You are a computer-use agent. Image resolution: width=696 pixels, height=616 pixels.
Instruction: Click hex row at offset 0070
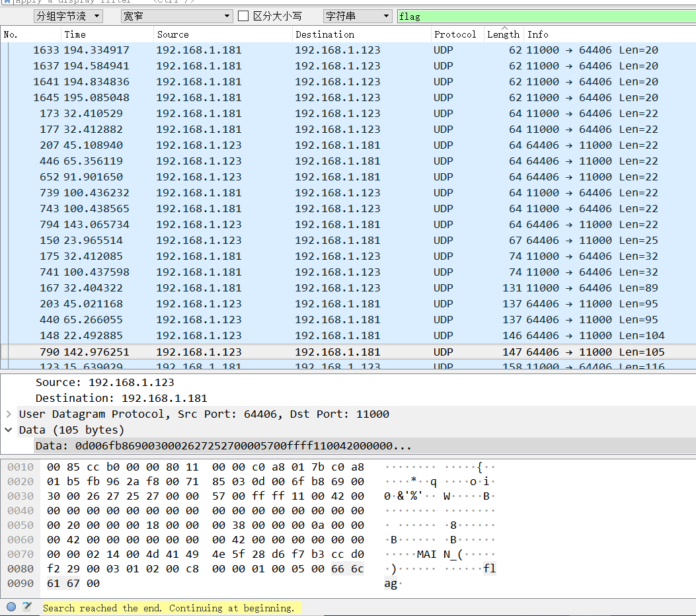click(x=205, y=555)
